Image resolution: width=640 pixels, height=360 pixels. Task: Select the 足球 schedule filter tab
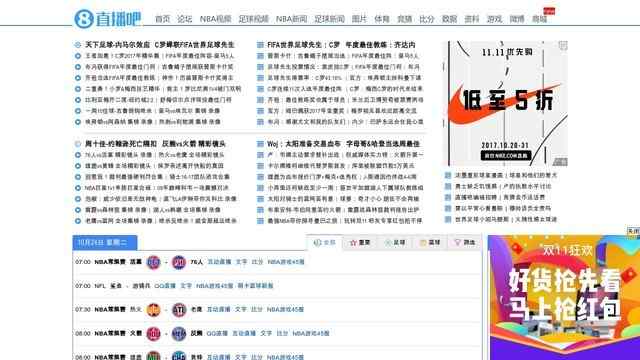click(x=395, y=242)
